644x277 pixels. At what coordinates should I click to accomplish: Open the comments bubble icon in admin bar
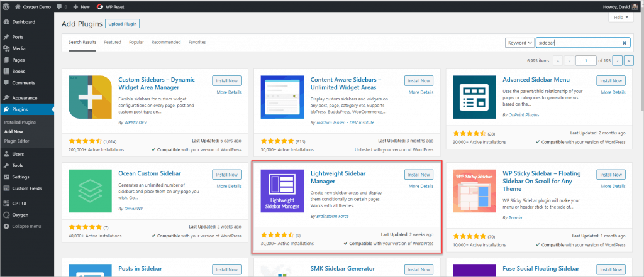59,6
